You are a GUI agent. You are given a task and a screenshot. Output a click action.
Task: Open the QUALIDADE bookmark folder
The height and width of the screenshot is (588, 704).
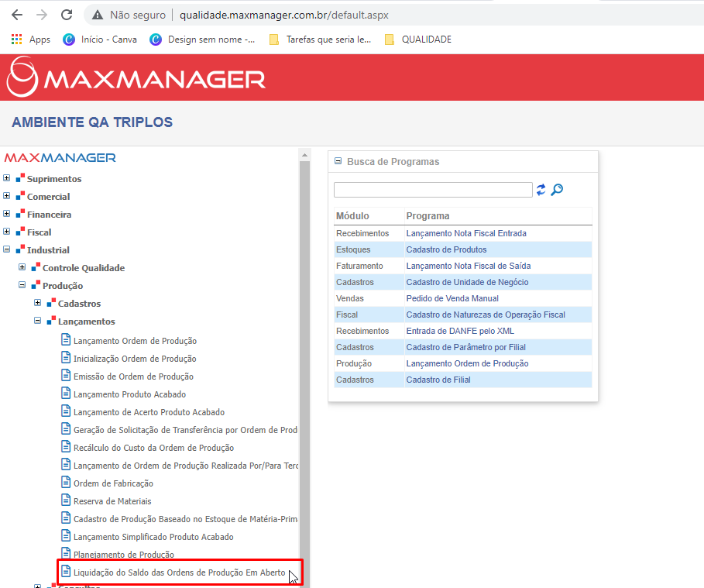click(418, 40)
